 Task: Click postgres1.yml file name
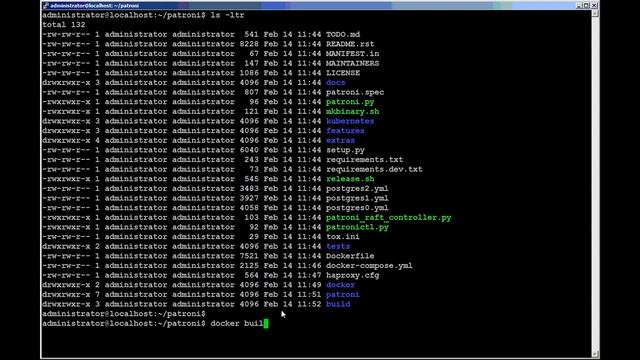coord(357,198)
